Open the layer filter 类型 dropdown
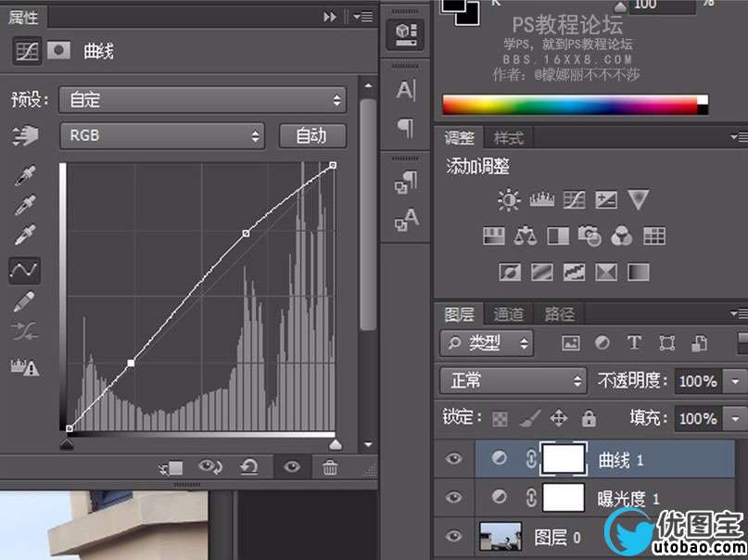Image resolution: width=748 pixels, height=560 pixels. point(487,342)
